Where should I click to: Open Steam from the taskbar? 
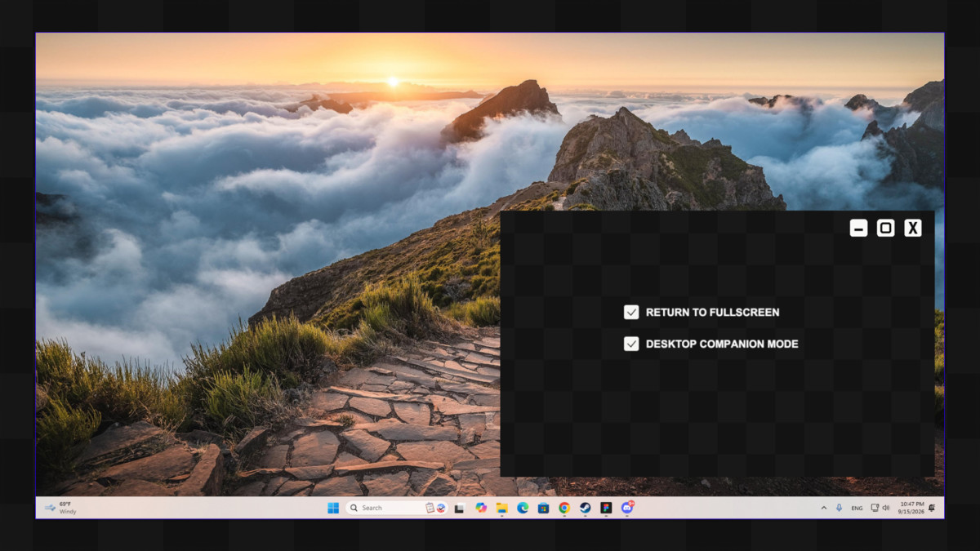click(586, 508)
